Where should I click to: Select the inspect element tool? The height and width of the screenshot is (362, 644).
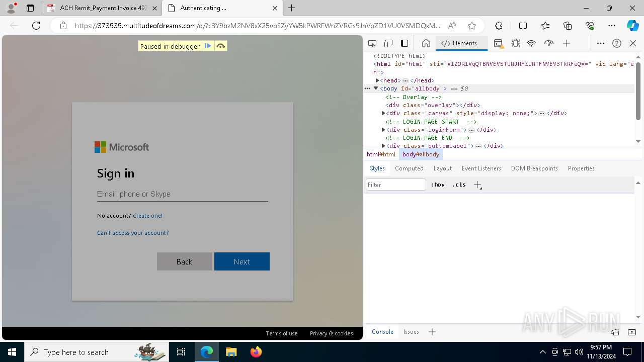[x=372, y=43]
